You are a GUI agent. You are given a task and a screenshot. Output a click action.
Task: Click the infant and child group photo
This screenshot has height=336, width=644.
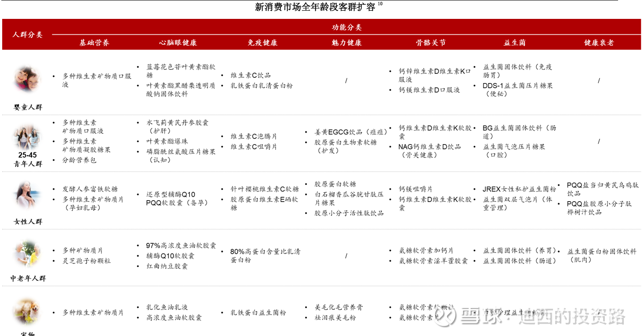click(28, 79)
